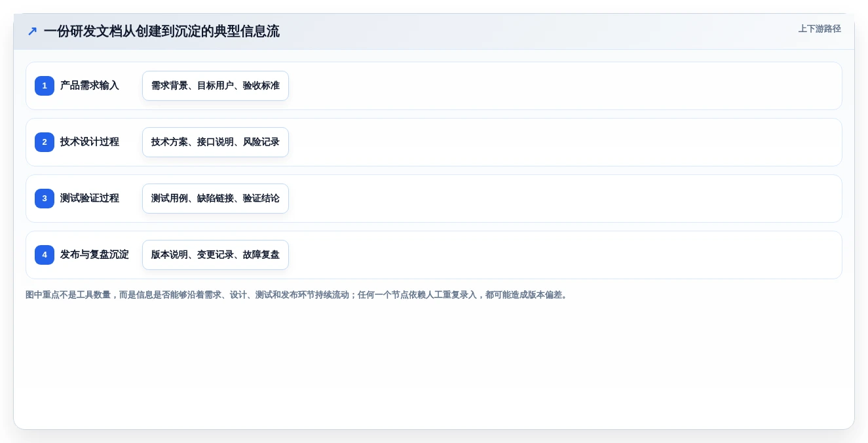868x443 pixels.
Task: Click the step 4 number badge
Action: (x=45, y=255)
